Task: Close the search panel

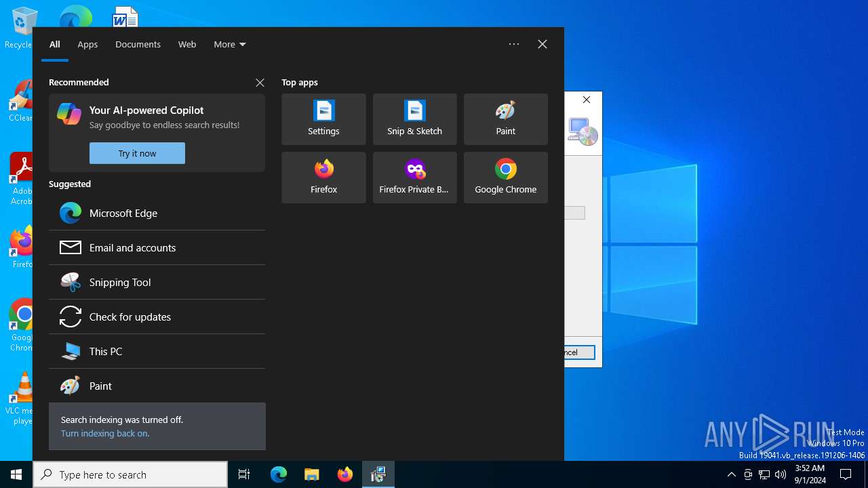Action: [x=542, y=44]
